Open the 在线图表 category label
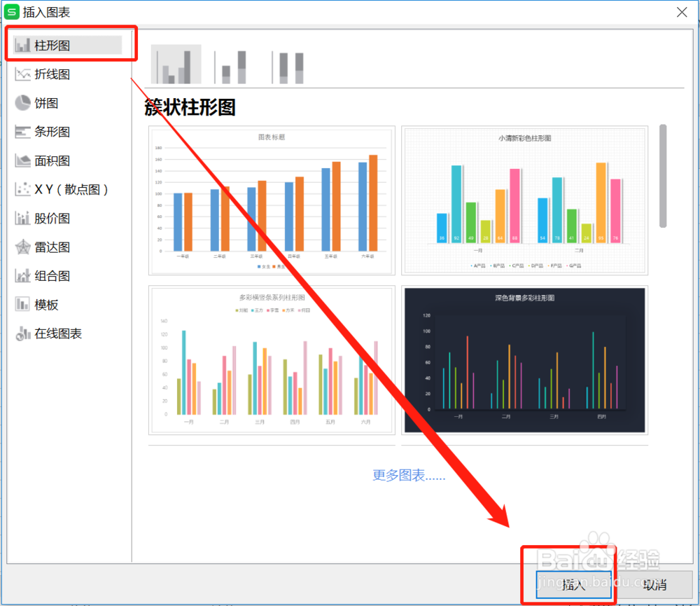Image resolution: width=700 pixels, height=606 pixels. coord(58,334)
